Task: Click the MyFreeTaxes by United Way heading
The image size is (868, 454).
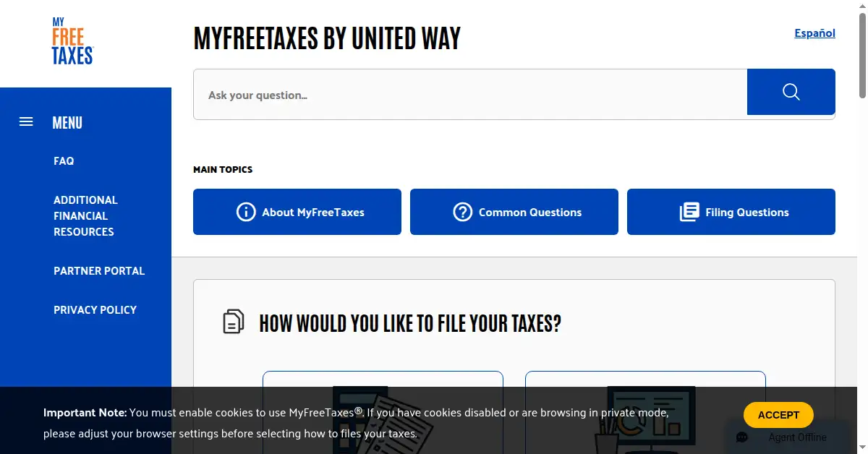Action: pos(327,38)
